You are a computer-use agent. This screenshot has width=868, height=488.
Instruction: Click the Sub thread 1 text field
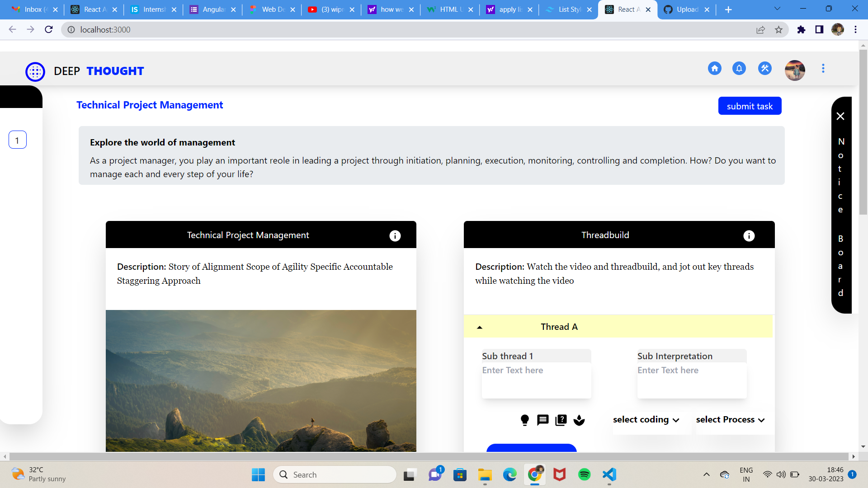click(x=536, y=380)
